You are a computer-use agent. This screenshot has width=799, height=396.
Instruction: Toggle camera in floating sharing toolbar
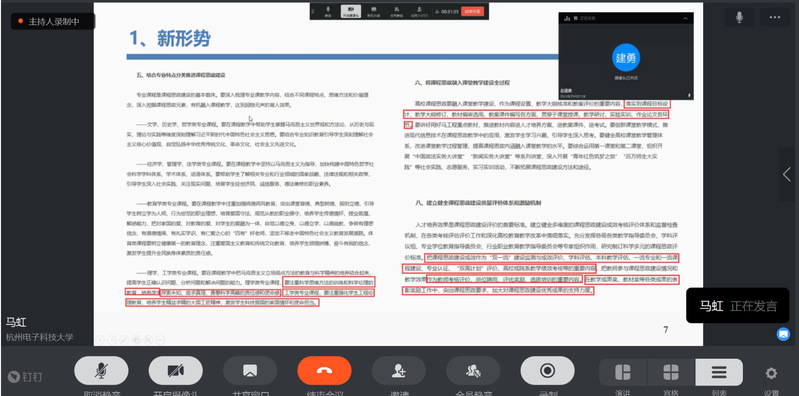click(351, 11)
